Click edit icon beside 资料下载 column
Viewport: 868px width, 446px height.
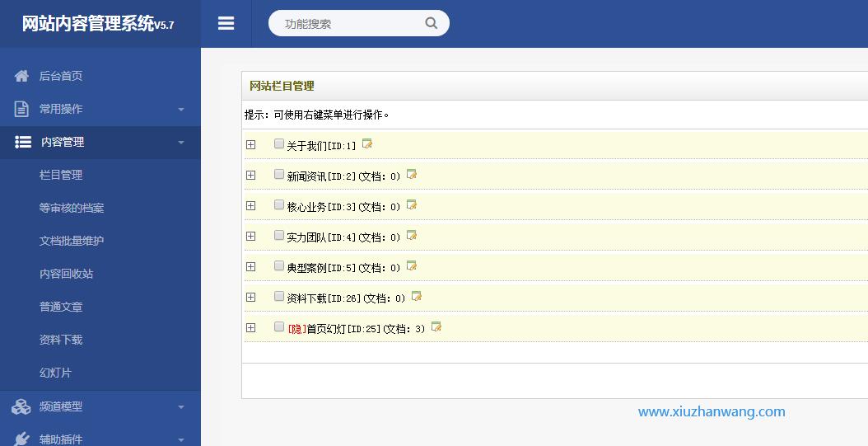point(417,297)
